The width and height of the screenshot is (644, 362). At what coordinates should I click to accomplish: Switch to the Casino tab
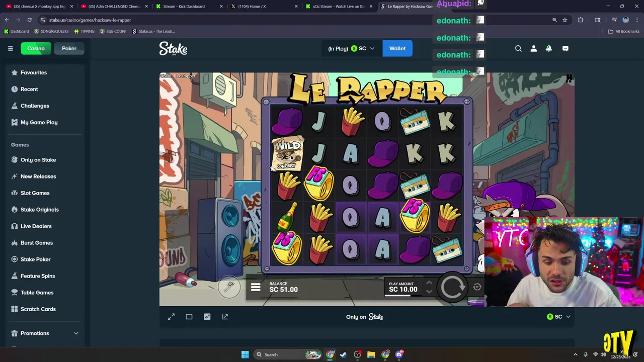36,48
